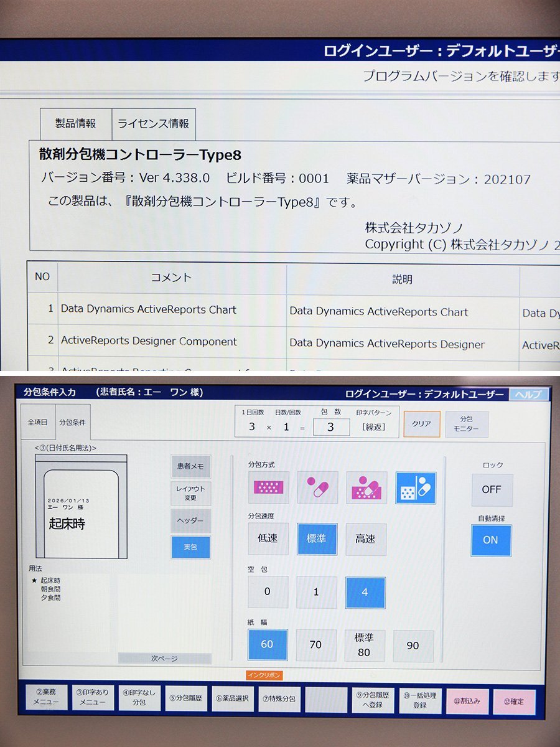Click ⑩一括処理登録
The height and width of the screenshot is (747, 560).
pyautogui.click(x=420, y=701)
